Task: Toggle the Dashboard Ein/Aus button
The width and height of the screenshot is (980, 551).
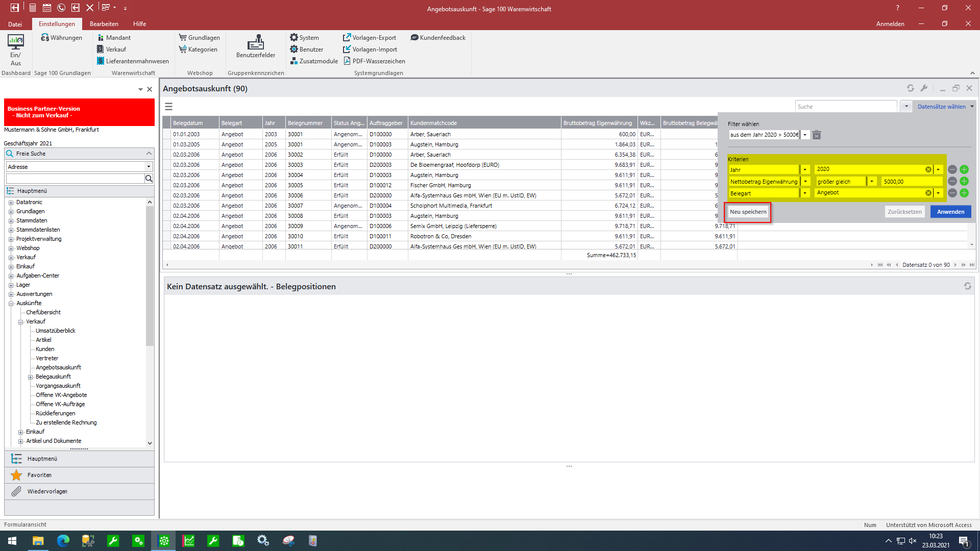Action: tap(15, 50)
